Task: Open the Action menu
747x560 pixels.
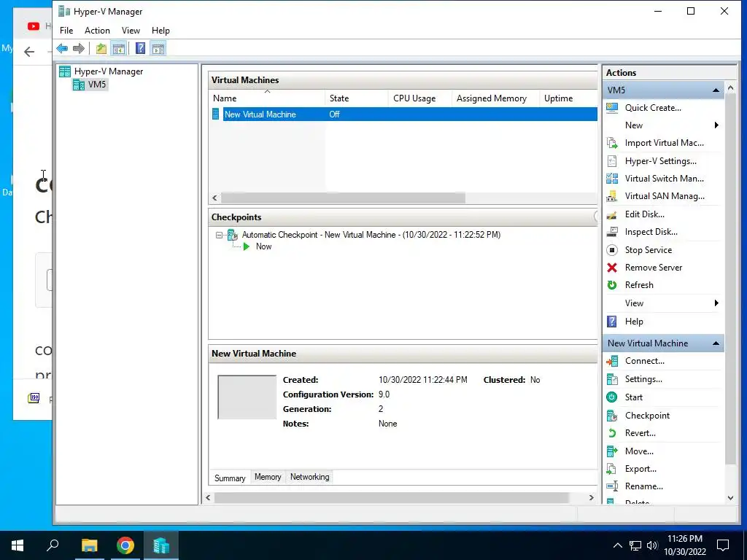Action: click(x=97, y=31)
